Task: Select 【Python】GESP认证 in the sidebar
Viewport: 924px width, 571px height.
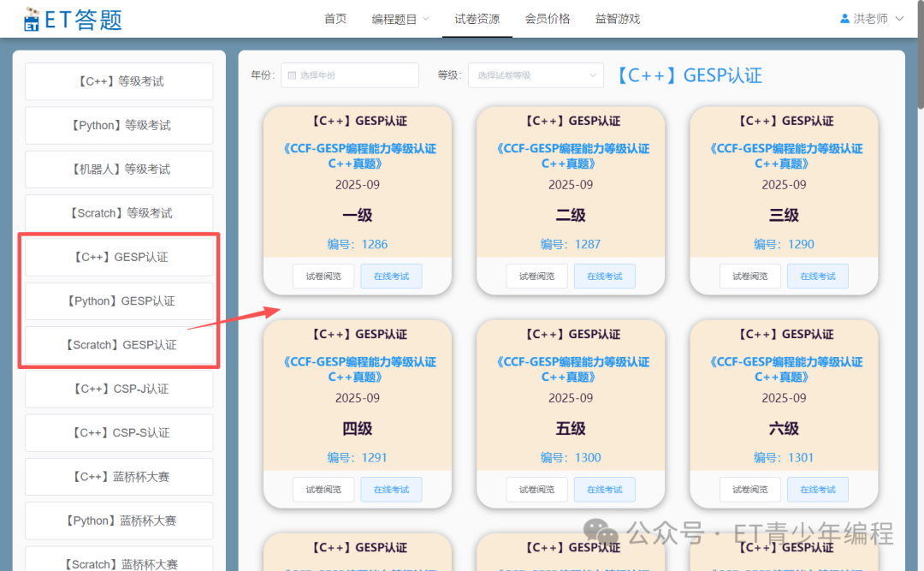Action: [118, 300]
